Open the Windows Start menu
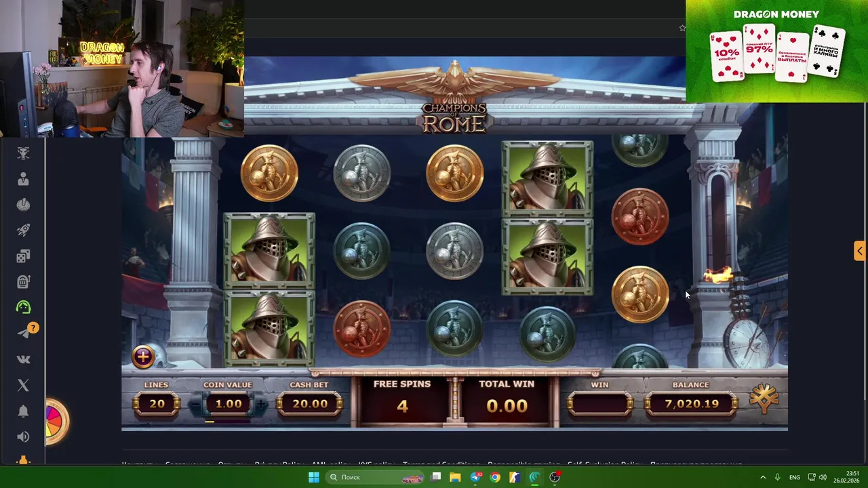This screenshot has width=868, height=488. pos(313,477)
